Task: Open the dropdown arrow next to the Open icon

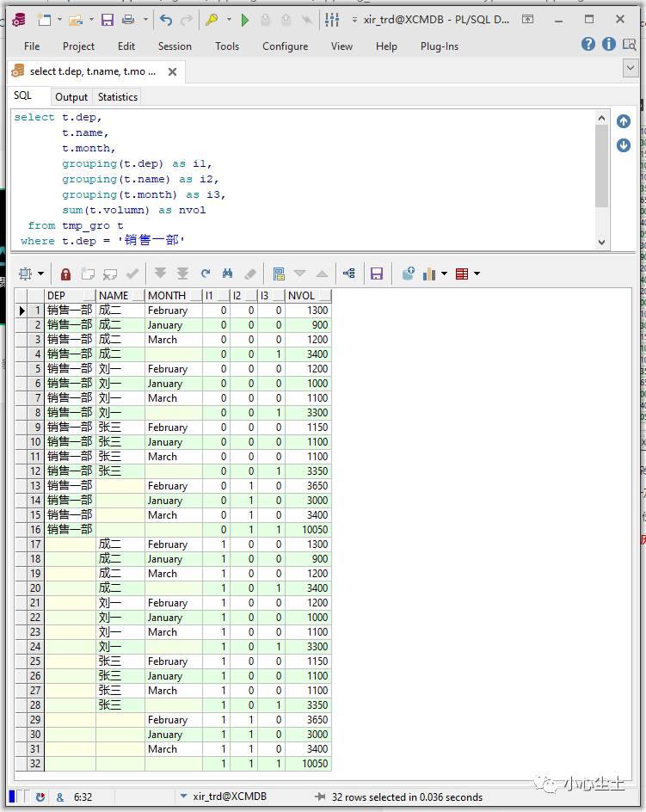Action: [91, 20]
